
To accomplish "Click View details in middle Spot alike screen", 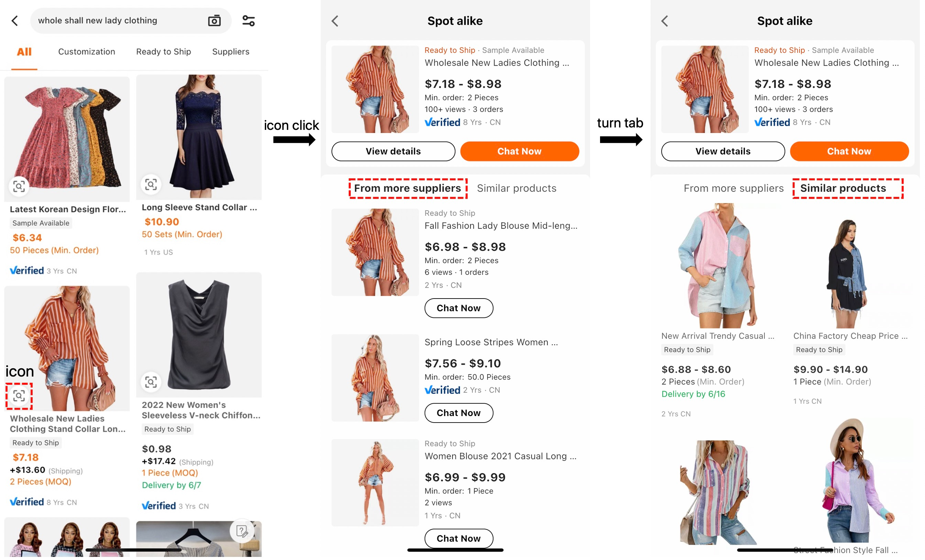I will (x=393, y=151).
